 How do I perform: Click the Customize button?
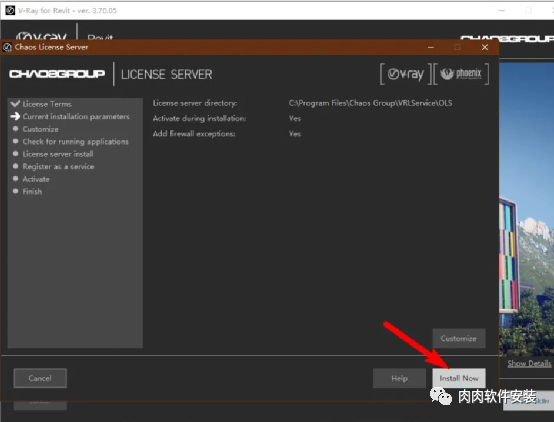[x=459, y=338]
